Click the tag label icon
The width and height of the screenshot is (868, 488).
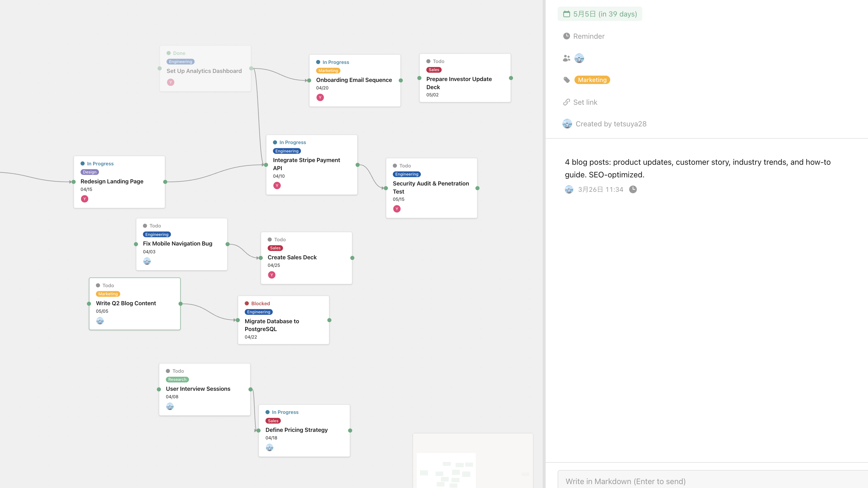coord(566,80)
